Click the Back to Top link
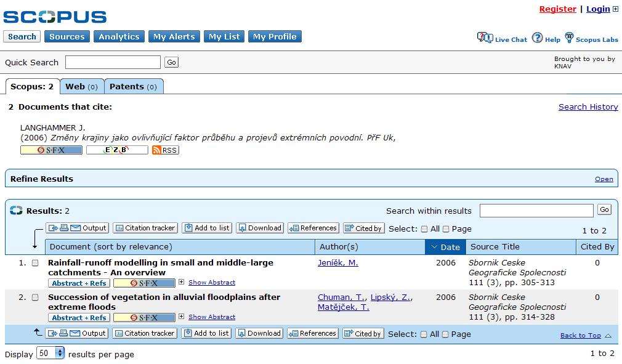The image size is (622, 364). (580, 336)
